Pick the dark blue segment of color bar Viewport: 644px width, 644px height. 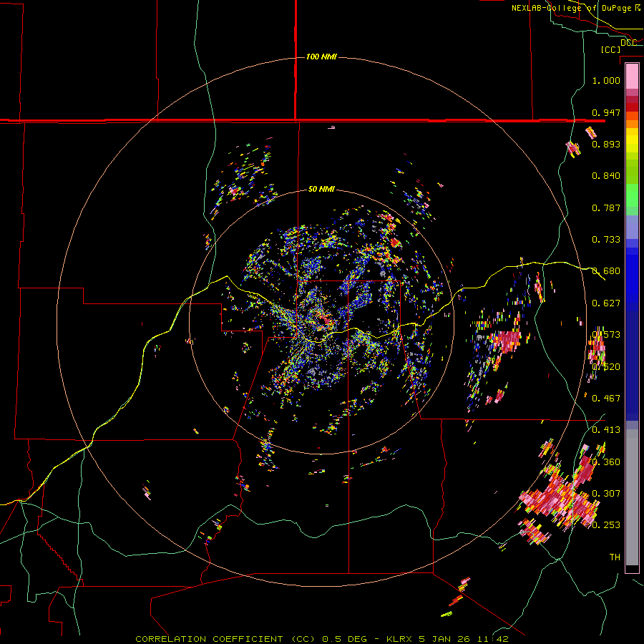pyautogui.click(x=632, y=366)
